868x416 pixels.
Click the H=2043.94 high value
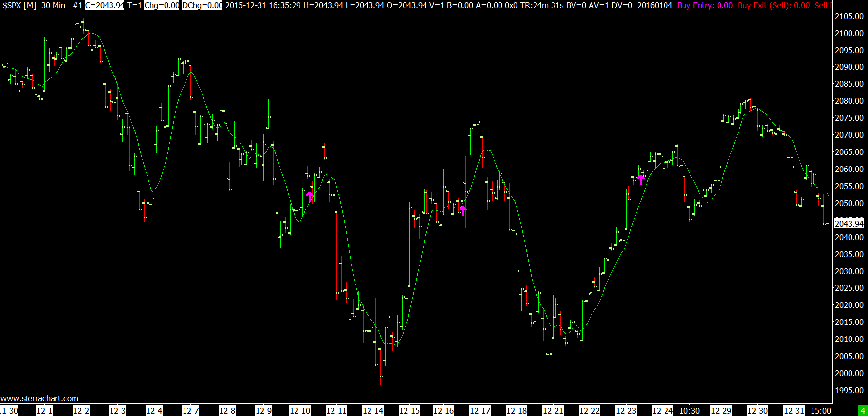pyautogui.click(x=323, y=5)
